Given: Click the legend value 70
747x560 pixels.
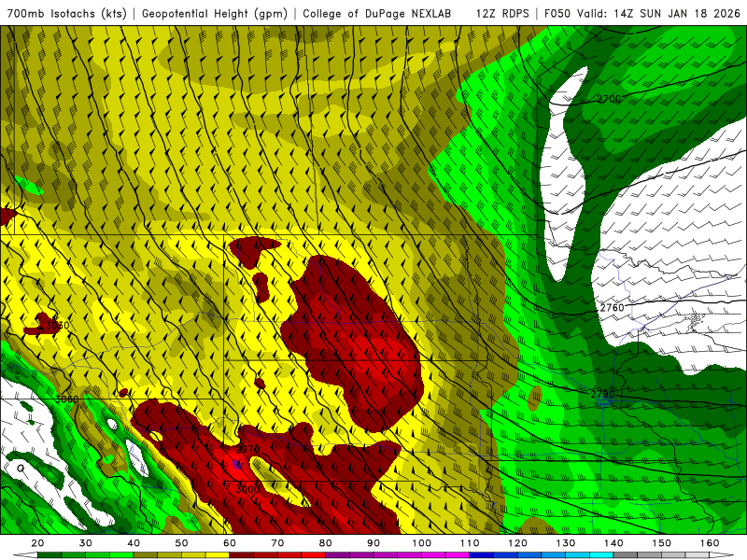Looking at the screenshot, I should pyautogui.click(x=277, y=543).
